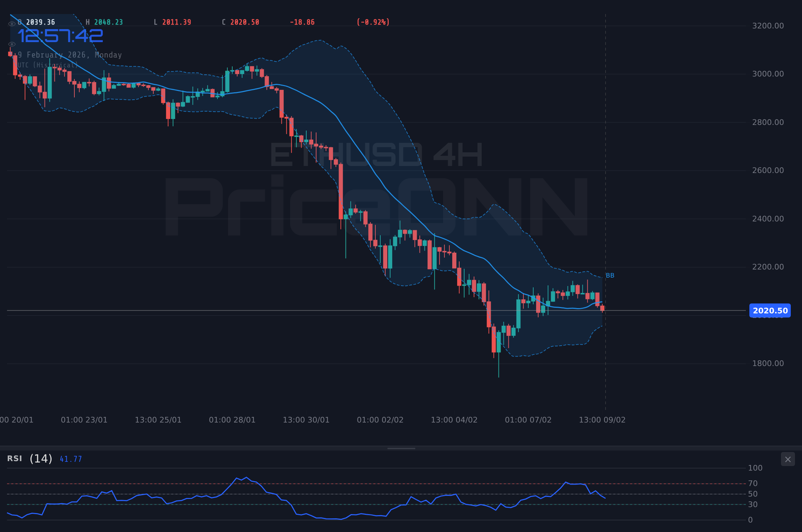Click the 13:00 04/02 time label

tap(454, 420)
